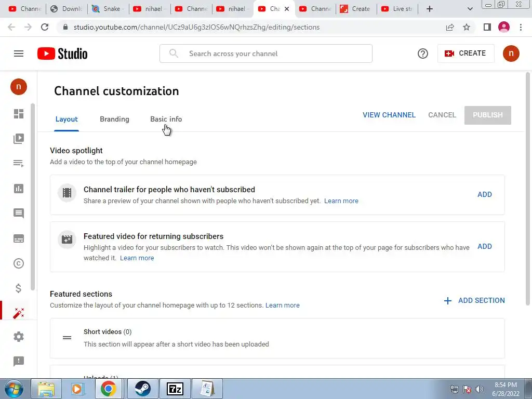Reload the browser page
This screenshot has width=532, height=399.
[x=45, y=27]
